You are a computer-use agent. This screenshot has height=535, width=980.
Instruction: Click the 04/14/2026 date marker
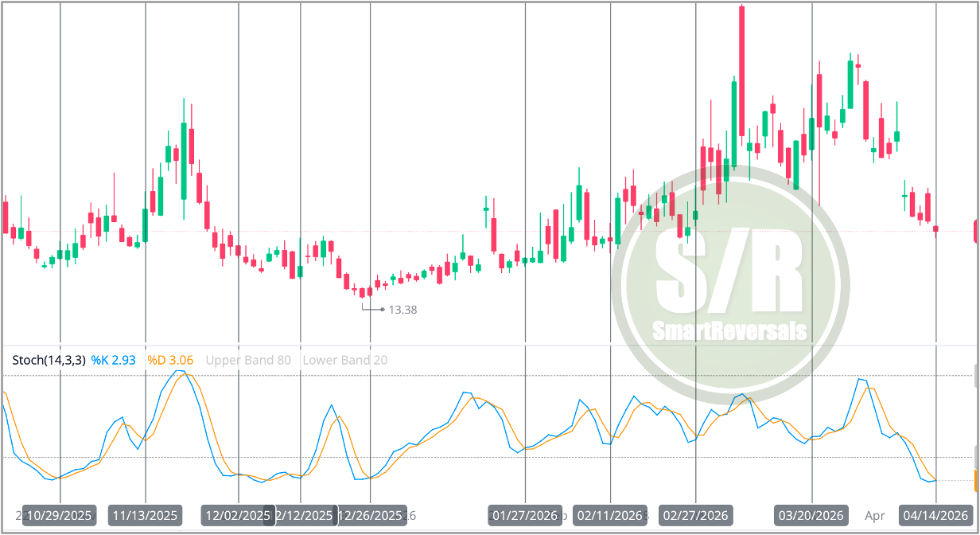[x=935, y=516]
